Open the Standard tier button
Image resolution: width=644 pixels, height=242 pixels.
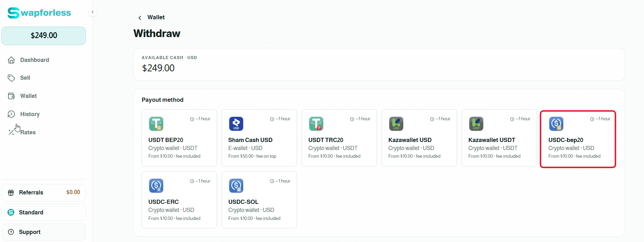click(x=44, y=212)
